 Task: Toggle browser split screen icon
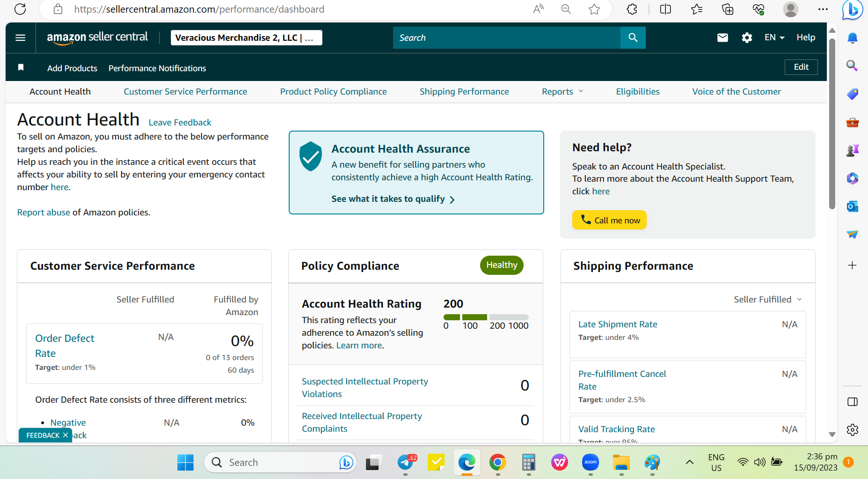tap(665, 9)
